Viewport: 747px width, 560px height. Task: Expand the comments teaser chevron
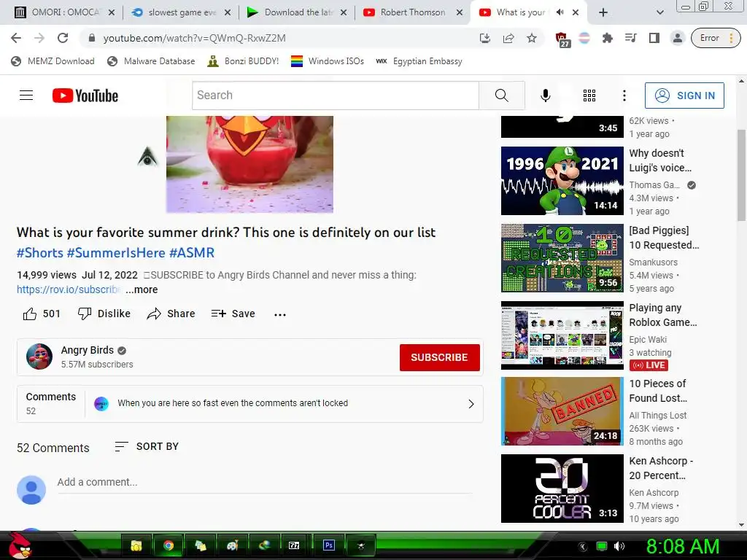471,404
